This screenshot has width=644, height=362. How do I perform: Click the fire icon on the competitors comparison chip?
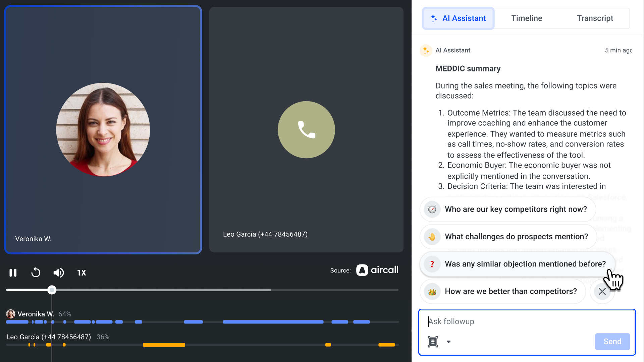coord(432,291)
